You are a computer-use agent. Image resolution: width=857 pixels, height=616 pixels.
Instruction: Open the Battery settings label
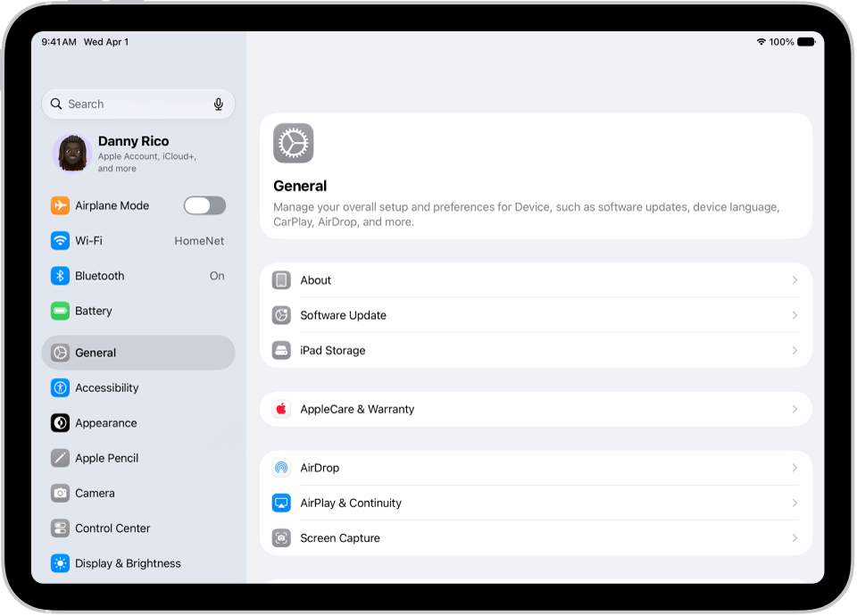pyautogui.click(x=94, y=311)
